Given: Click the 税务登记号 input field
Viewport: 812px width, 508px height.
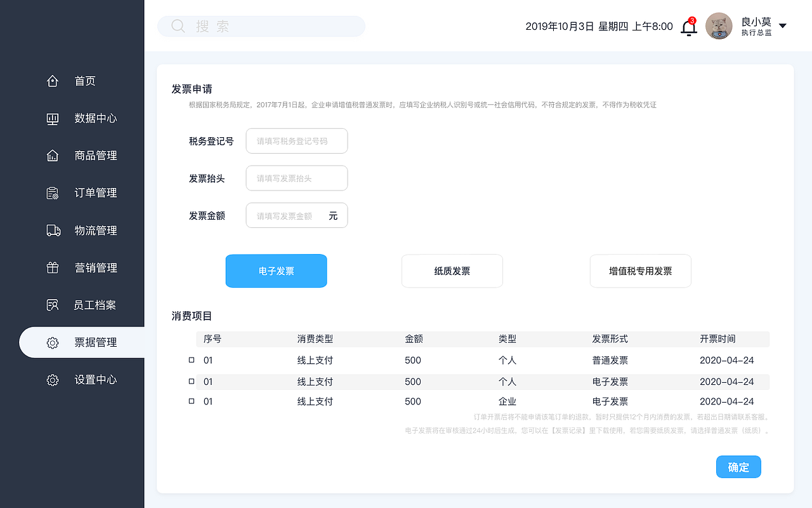Looking at the screenshot, I should pos(296,140).
